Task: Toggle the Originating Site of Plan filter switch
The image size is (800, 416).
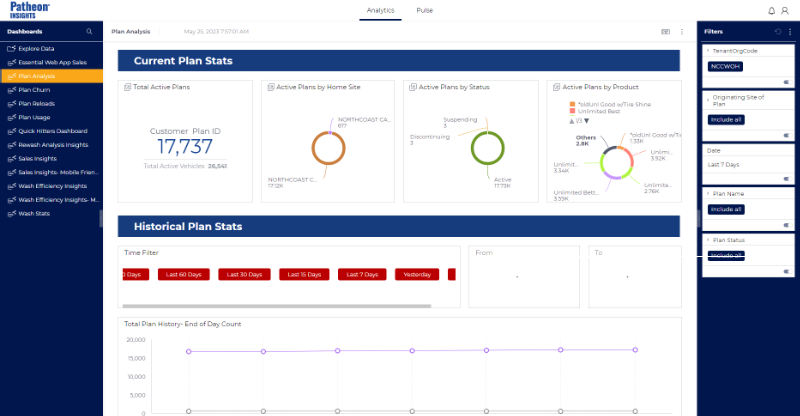Action: [x=786, y=135]
